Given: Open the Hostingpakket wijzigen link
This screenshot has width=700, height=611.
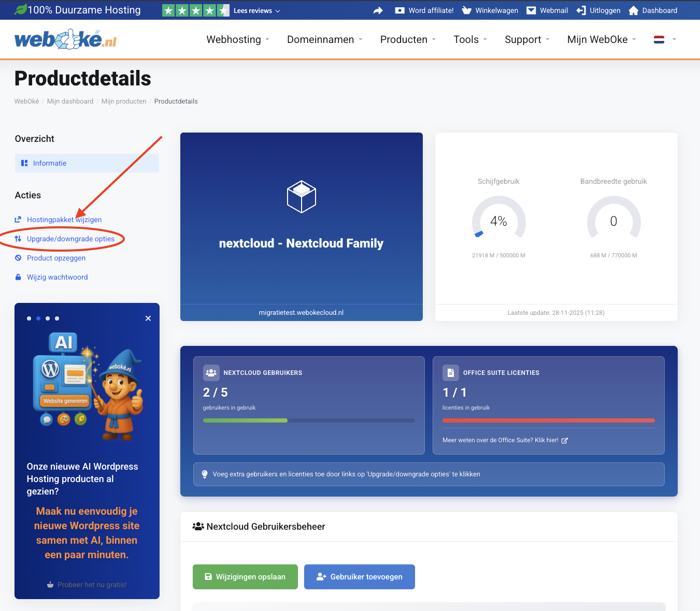Looking at the screenshot, I should click(x=64, y=220).
